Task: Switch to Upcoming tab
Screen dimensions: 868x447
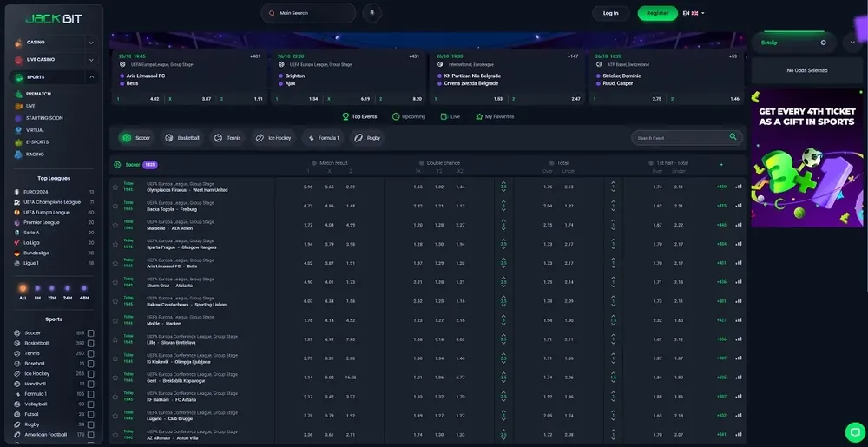Action: click(x=409, y=116)
